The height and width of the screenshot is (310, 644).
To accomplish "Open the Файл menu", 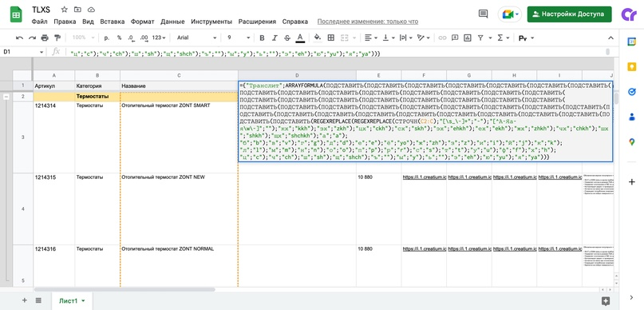I will pos(39,22).
